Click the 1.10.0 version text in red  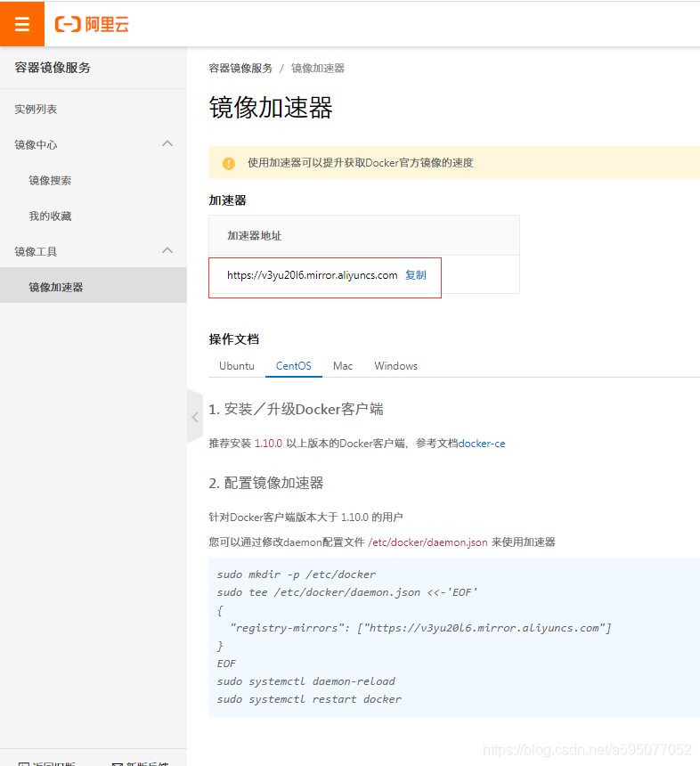pos(269,444)
